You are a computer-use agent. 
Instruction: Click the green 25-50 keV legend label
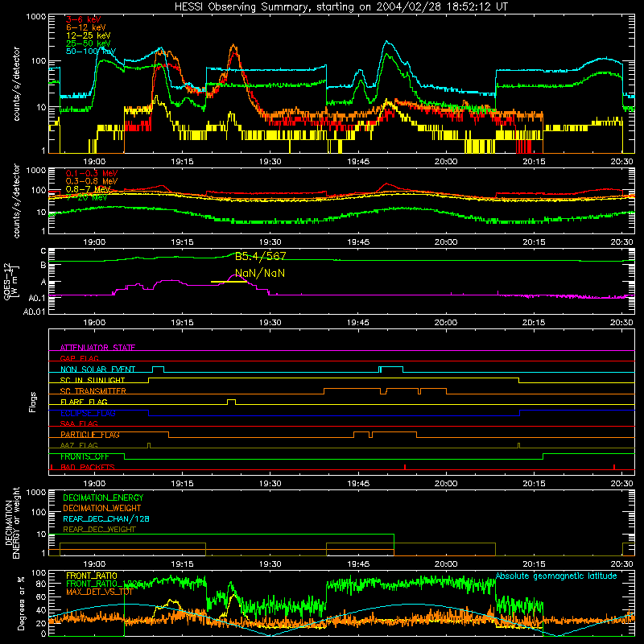pos(89,43)
